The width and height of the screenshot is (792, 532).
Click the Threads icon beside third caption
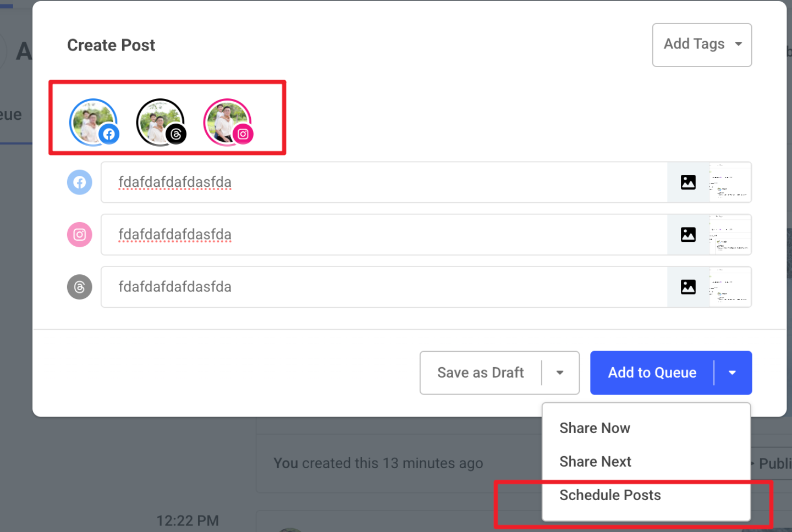coord(80,287)
